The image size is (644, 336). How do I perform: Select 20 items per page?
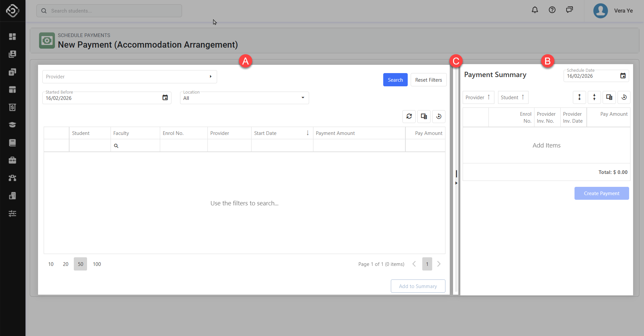click(x=66, y=264)
